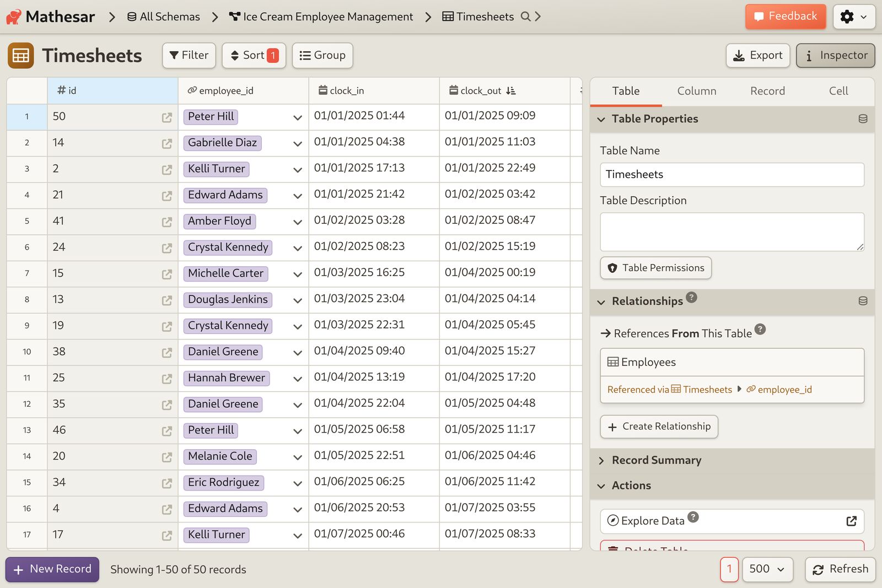Image resolution: width=882 pixels, height=588 pixels.
Task: Click Create Relationship
Action: pos(659,427)
